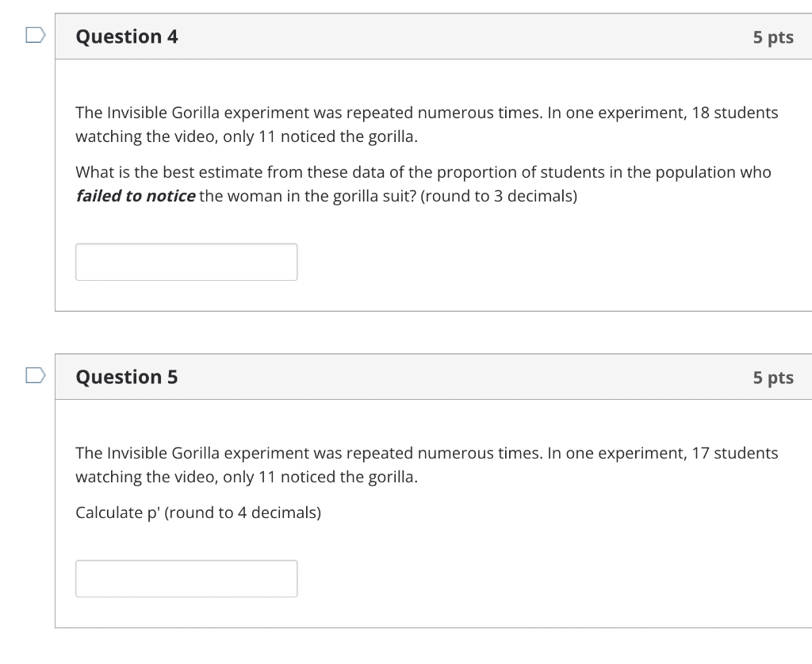Select the bookmark marker left of Question 4 header
This screenshot has height=664, width=812.
33,33
